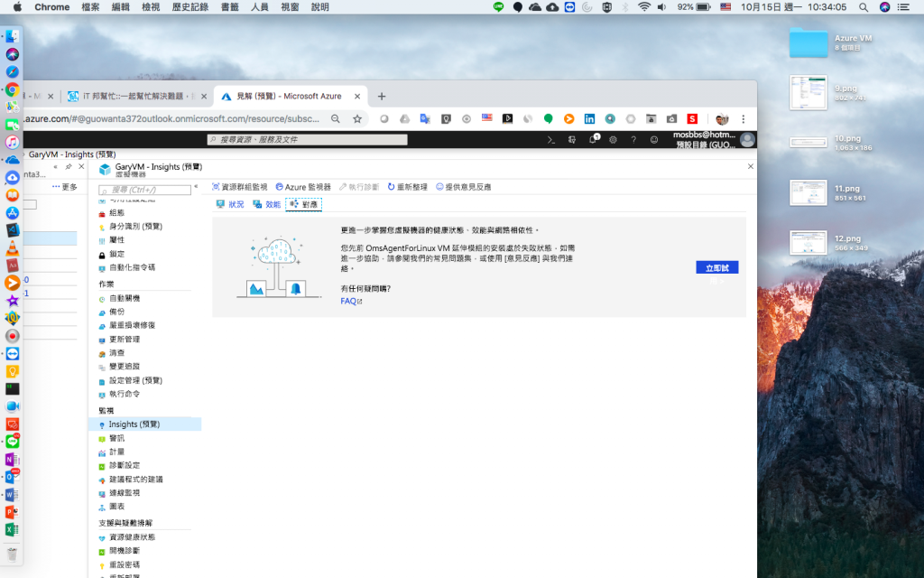Switch to the 效能 tab

point(266,204)
